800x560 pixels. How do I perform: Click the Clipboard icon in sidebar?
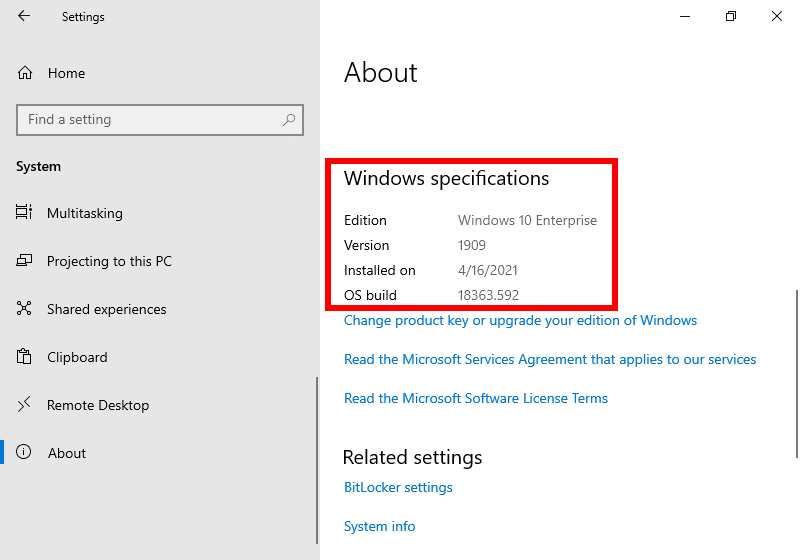click(25, 357)
